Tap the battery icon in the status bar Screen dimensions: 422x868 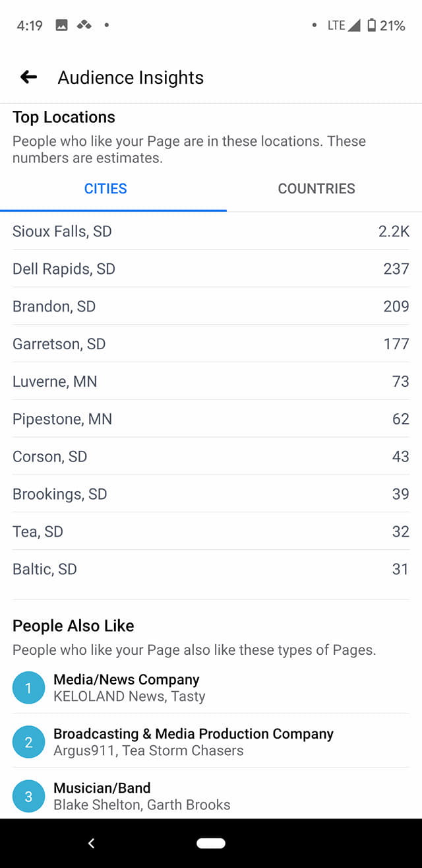(x=372, y=25)
